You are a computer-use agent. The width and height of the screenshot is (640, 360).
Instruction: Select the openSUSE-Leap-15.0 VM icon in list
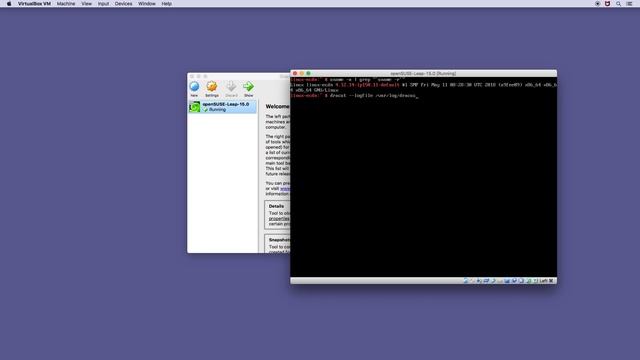pos(195,107)
